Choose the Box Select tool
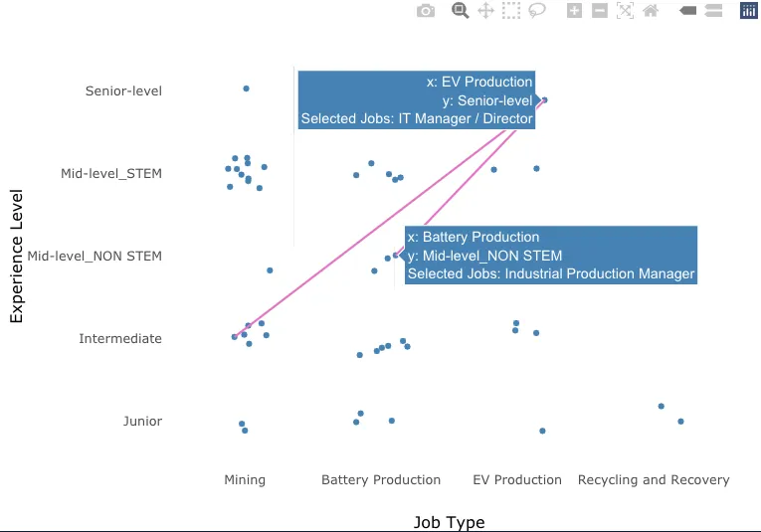Viewport: 761px width, 532px height. pos(511,11)
